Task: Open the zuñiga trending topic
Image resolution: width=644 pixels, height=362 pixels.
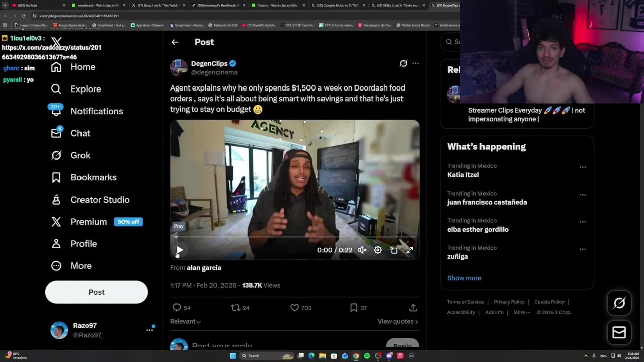Action: tap(458, 256)
